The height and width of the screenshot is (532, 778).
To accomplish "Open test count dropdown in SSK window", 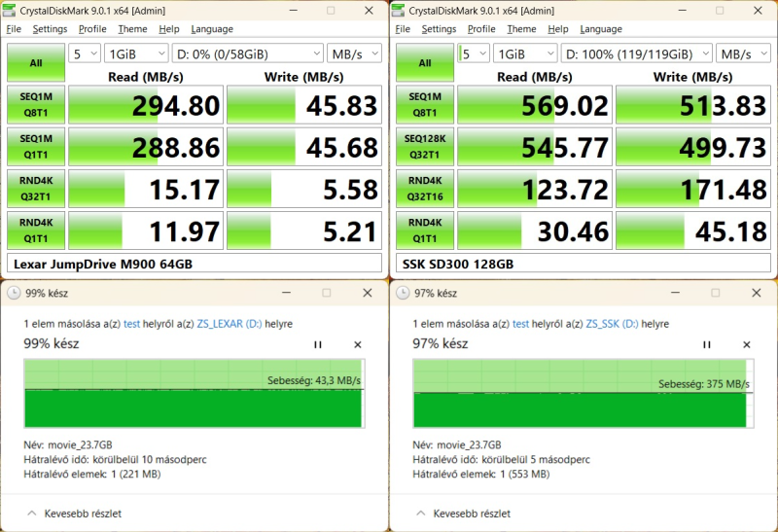I will click(x=474, y=53).
